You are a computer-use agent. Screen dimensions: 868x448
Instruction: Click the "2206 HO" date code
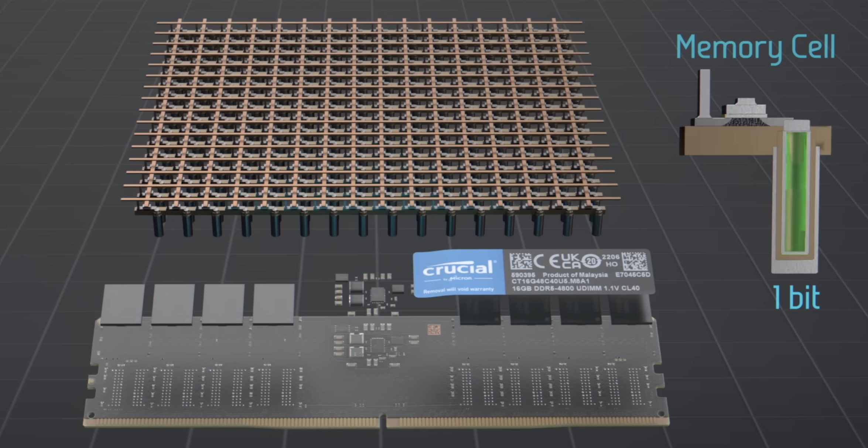click(611, 261)
